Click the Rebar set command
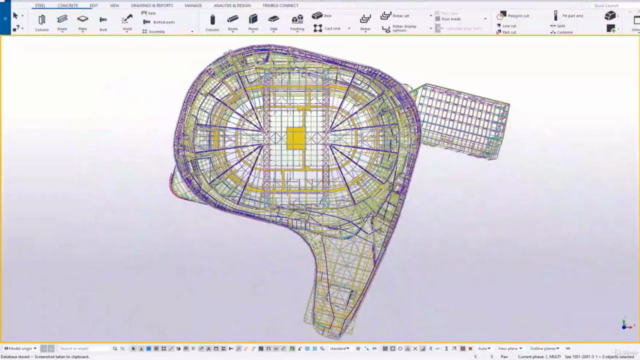Image resolution: width=640 pixels, height=360 pixels. 395,16
